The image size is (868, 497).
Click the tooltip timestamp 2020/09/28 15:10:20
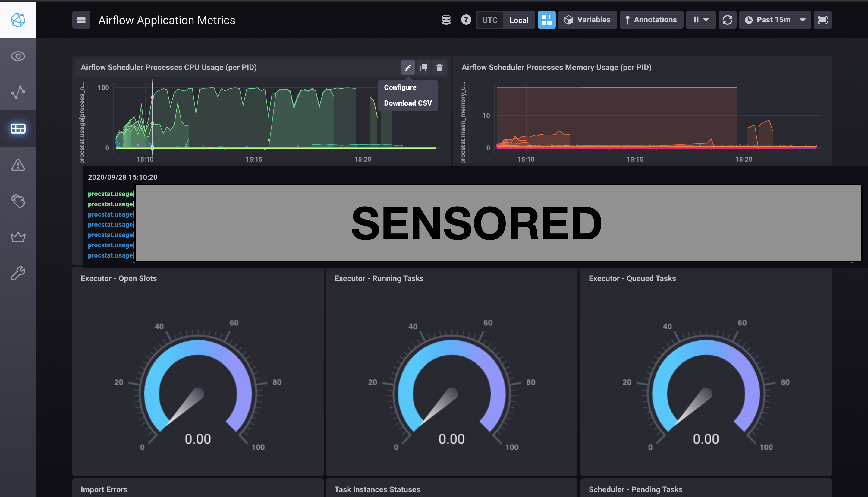122,177
